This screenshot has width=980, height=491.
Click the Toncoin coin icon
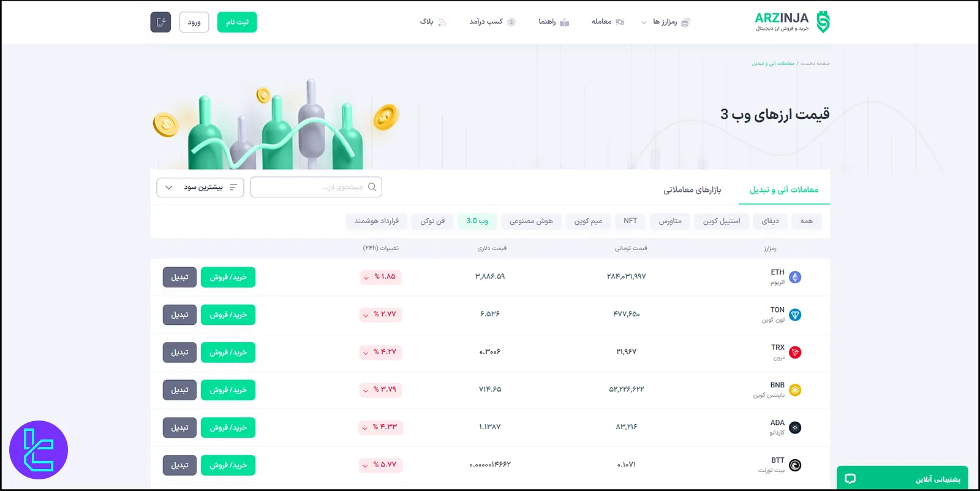click(x=795, y=315)
